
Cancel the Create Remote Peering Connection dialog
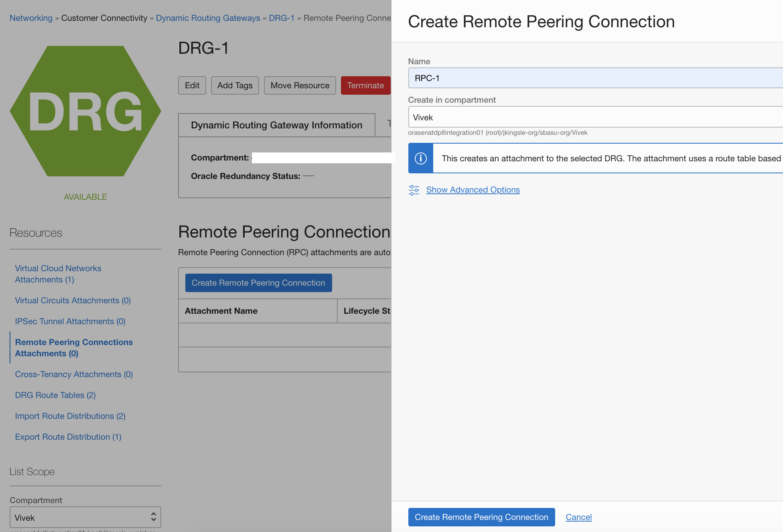pos(578,517)
